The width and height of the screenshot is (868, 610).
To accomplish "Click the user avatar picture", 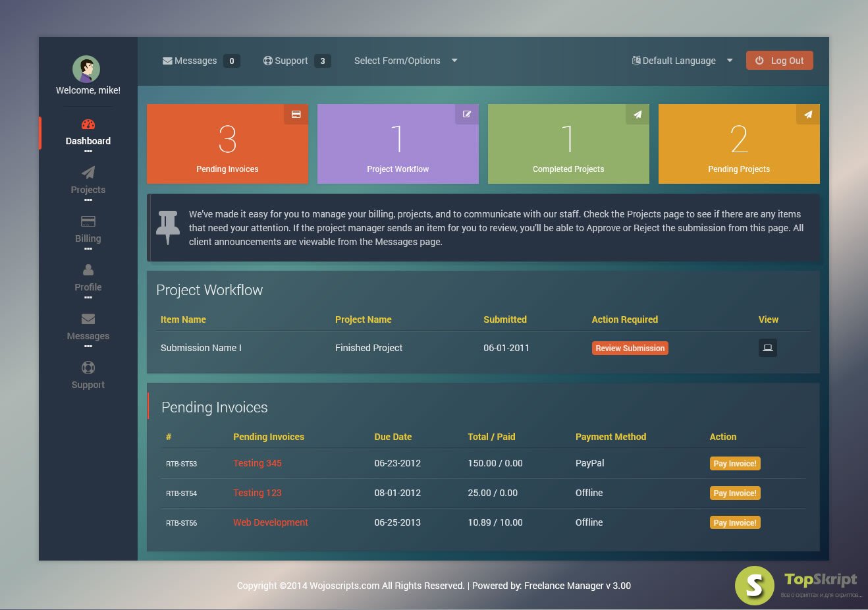I will 86,69.
